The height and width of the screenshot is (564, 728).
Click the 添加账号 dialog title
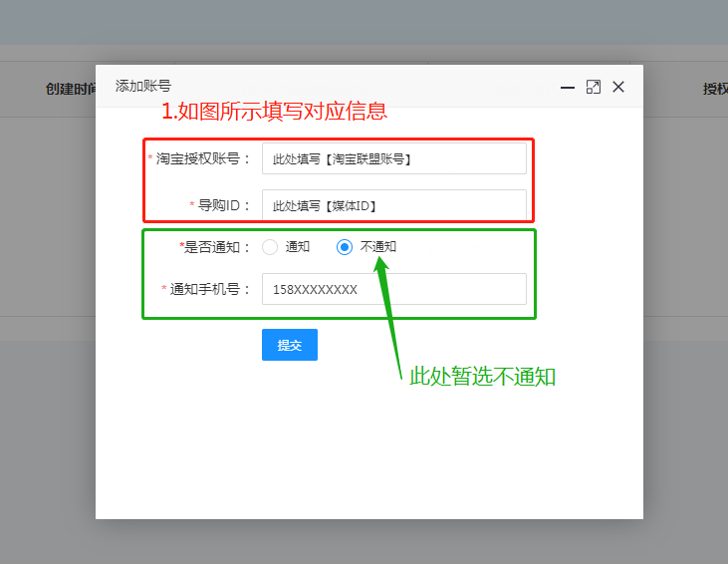click(143, 87)
